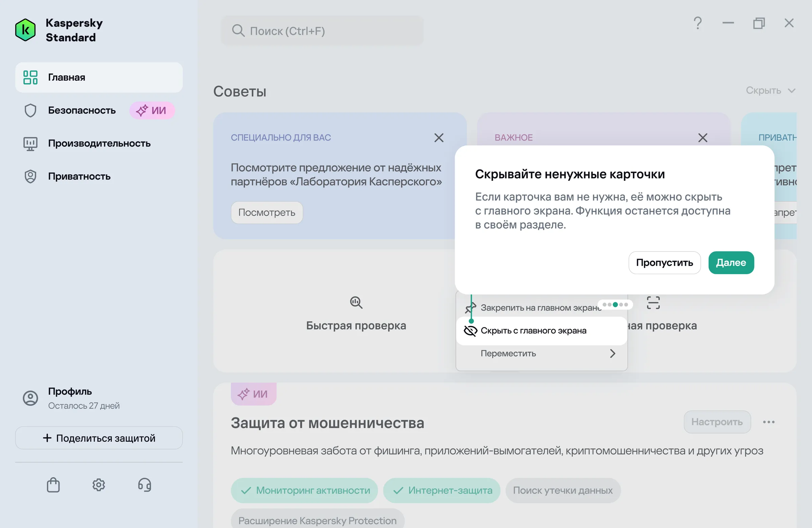Click the Профиль avatar icon

(x=30, y=398)
